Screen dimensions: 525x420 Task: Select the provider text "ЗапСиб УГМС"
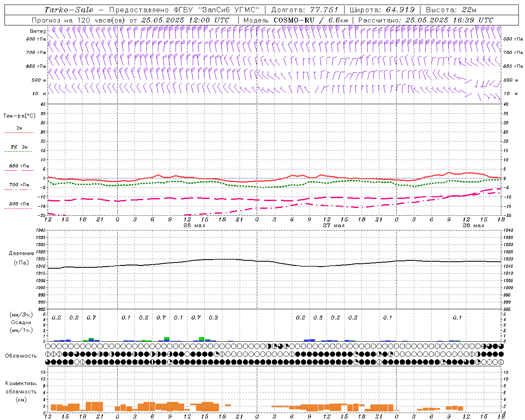228,10
